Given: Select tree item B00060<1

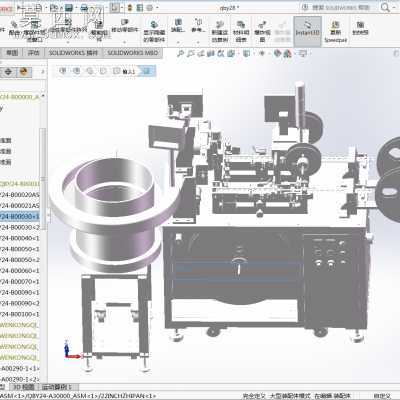Looking at the screenshot, I should point(20,271).
